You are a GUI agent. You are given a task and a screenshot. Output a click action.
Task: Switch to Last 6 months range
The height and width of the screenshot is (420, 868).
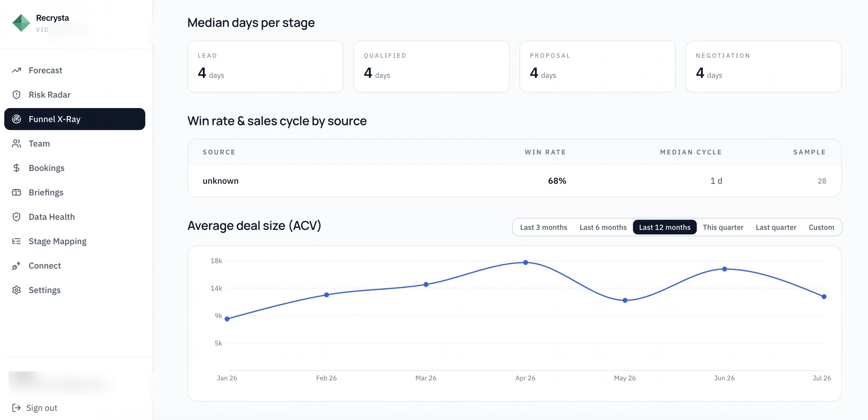point(603,227)
